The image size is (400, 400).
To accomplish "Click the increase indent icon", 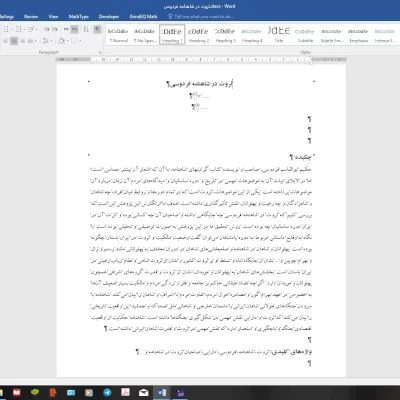I will (x=55, y=29).
